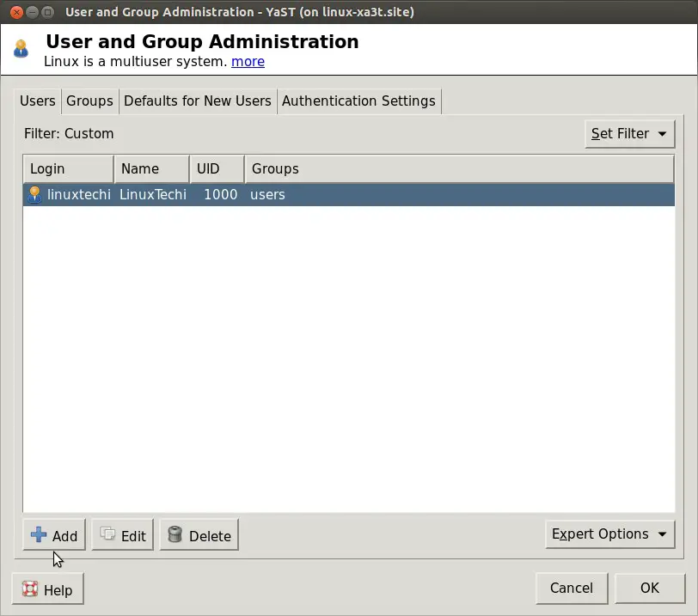Maximize the YaST window

click(x=47, y=12)
